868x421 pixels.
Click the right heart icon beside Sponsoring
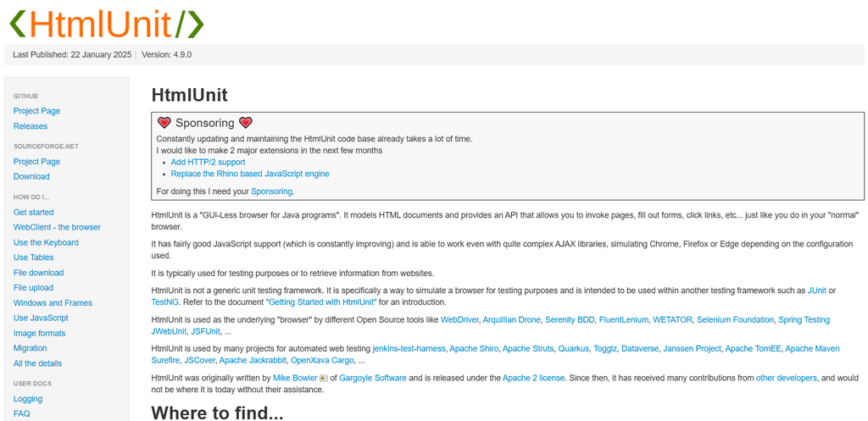[x=246, y=123]
